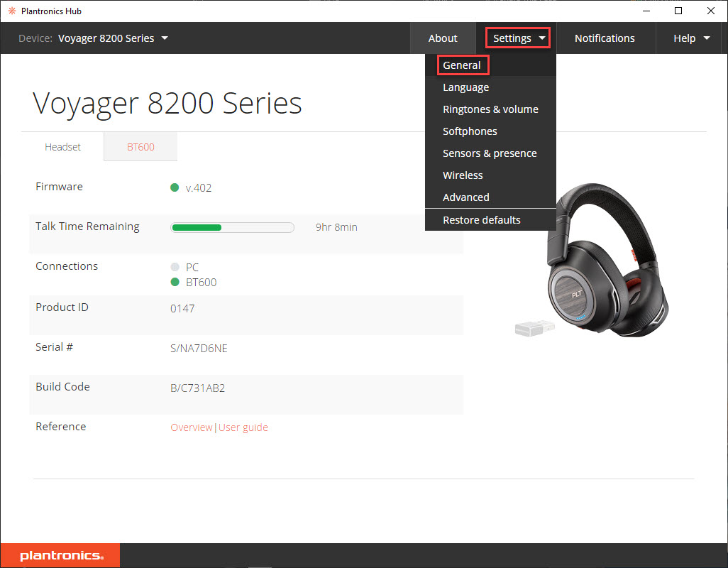Expand the Help dropdown menu
The width and height of the screenshot is (728, 568).
[x=691, y=38]
